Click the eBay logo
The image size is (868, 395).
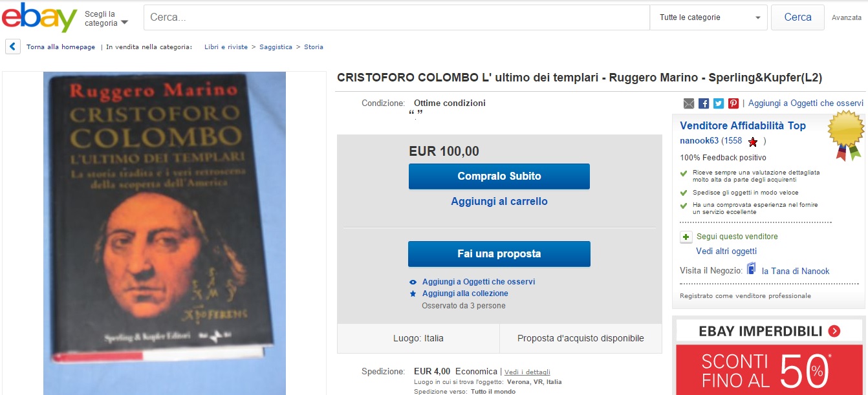(39, 17)
